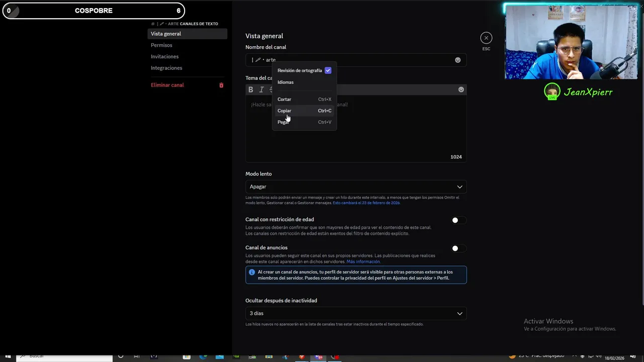Image resolution: width=644 pixels, height=362 pixels.
Task: Click the Modo lento label
Action: point(259,174)
